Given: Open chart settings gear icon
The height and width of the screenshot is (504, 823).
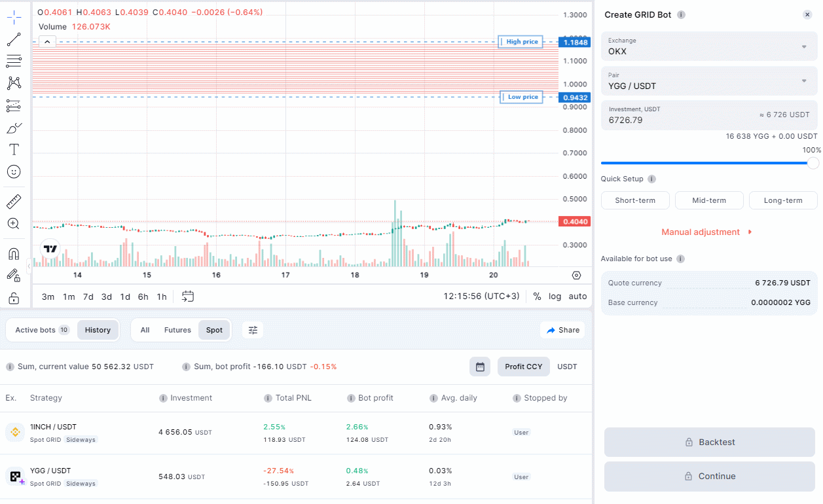Looking at the screenshot, I should point(576,276).
